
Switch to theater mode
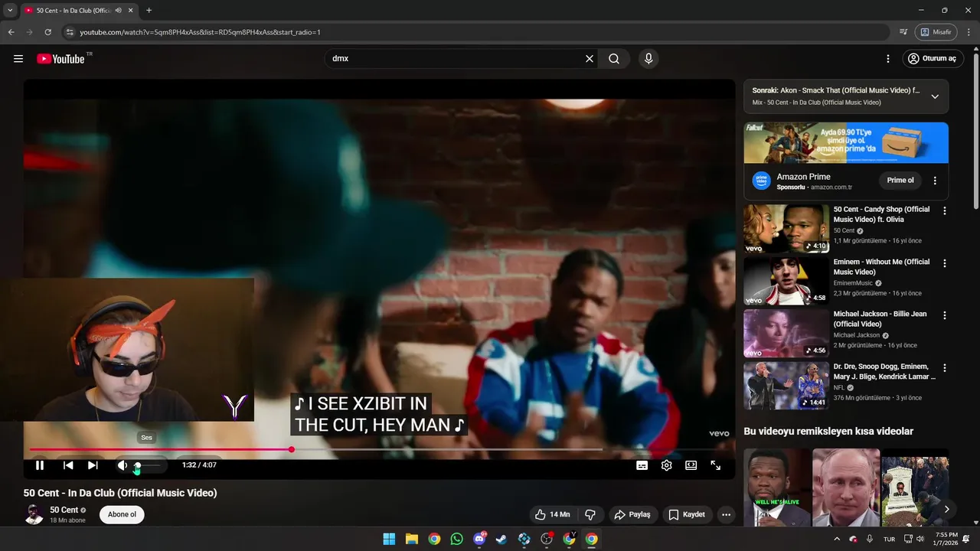[691, 465]
